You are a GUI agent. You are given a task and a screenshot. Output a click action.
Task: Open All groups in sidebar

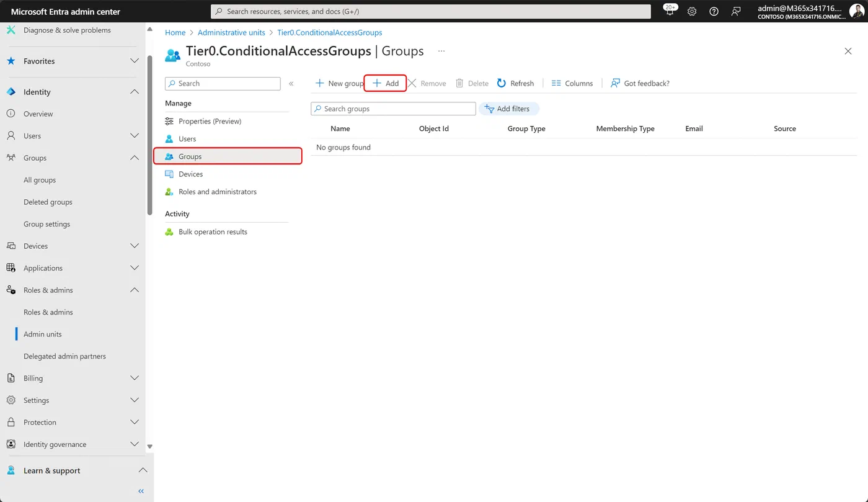40,180
